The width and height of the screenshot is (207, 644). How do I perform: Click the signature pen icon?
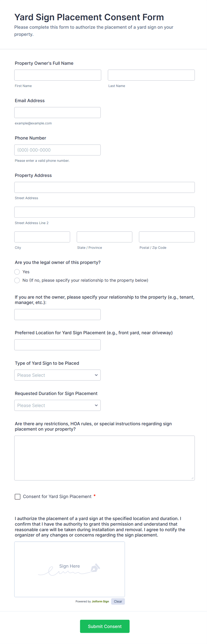click(x=95, y=568)
